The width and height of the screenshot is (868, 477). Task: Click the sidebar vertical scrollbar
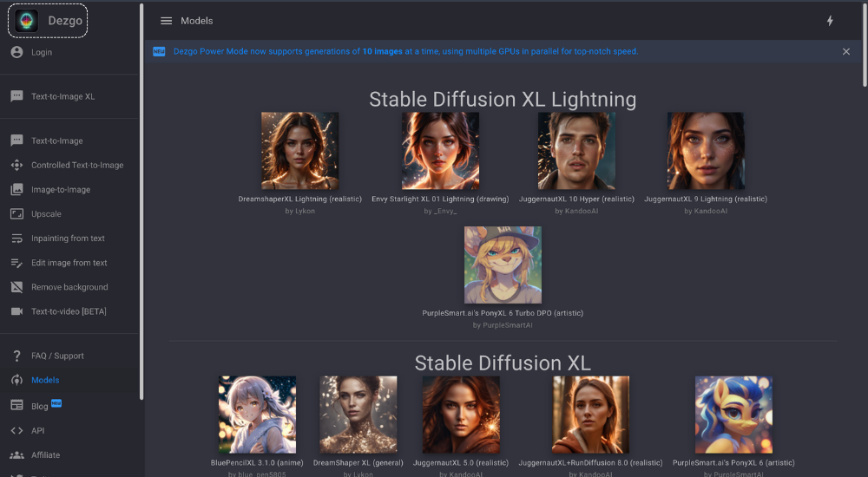(x=141, y=201)
